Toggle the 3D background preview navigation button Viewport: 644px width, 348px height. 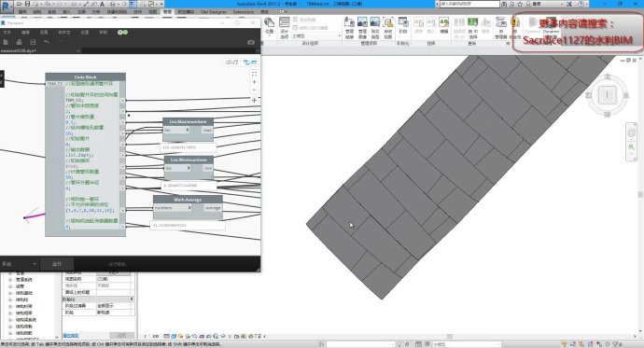coord(231,62)
